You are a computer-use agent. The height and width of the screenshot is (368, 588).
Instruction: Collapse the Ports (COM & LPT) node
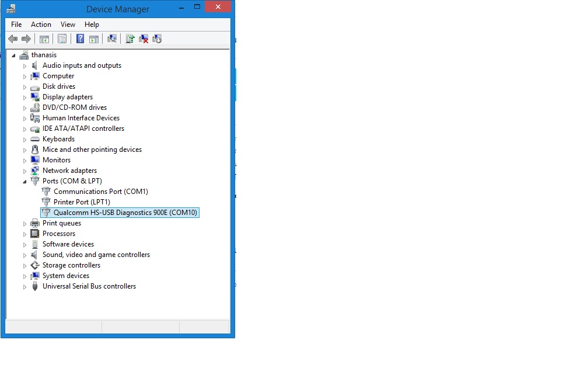coord(25,182)
